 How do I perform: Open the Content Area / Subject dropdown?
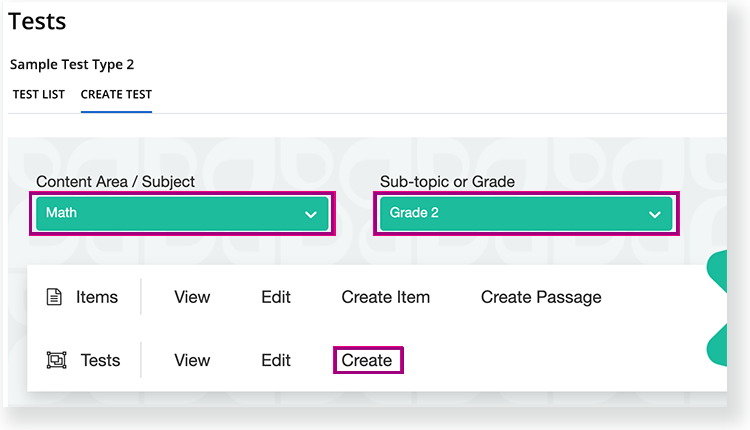[182, 213]
